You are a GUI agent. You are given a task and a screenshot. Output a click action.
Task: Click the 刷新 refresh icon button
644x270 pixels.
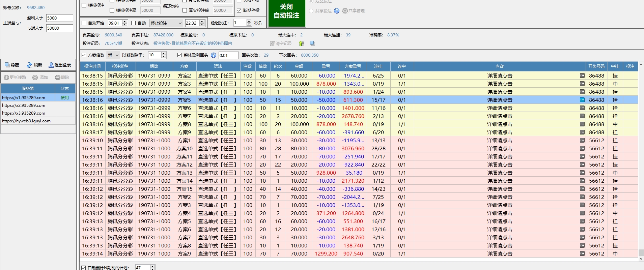tap(34, 65)
